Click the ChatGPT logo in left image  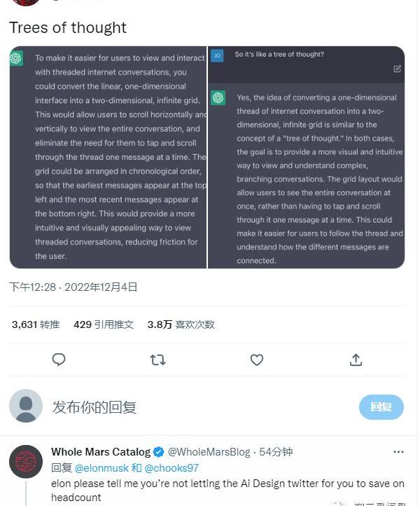[x=16, y=59]
